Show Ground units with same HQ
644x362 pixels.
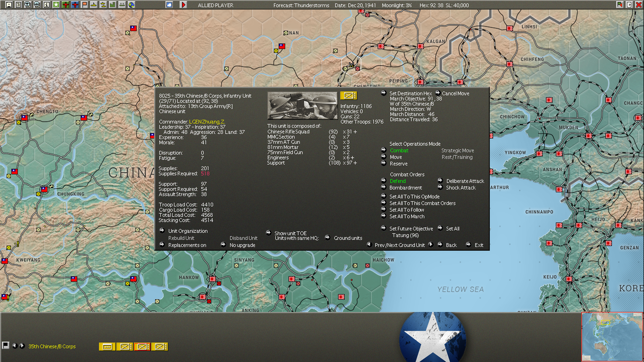coord(348,238)
